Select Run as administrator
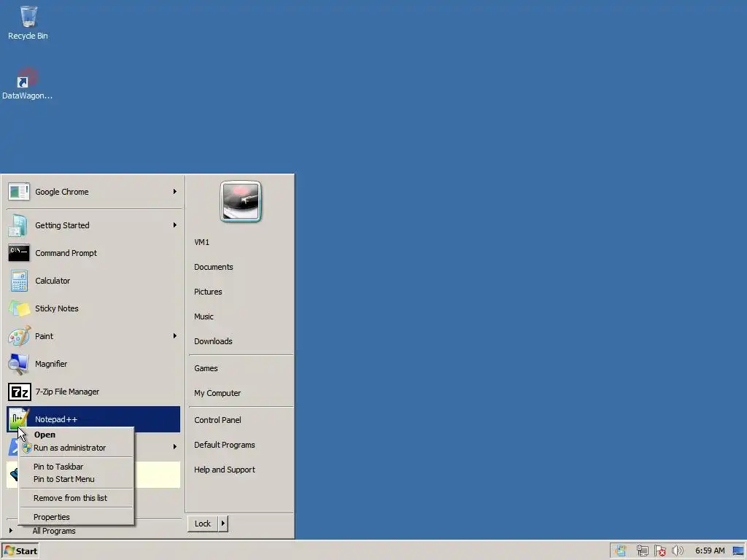 tap(76, 448)
